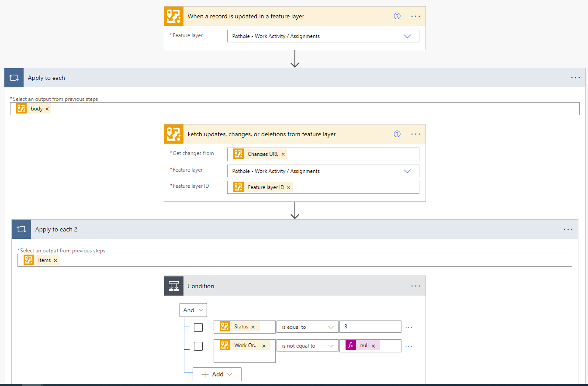Viewport: 588px width, 386px height.
Task: Click the Apply to each loop icon
Action: click(x=14, y=78)
